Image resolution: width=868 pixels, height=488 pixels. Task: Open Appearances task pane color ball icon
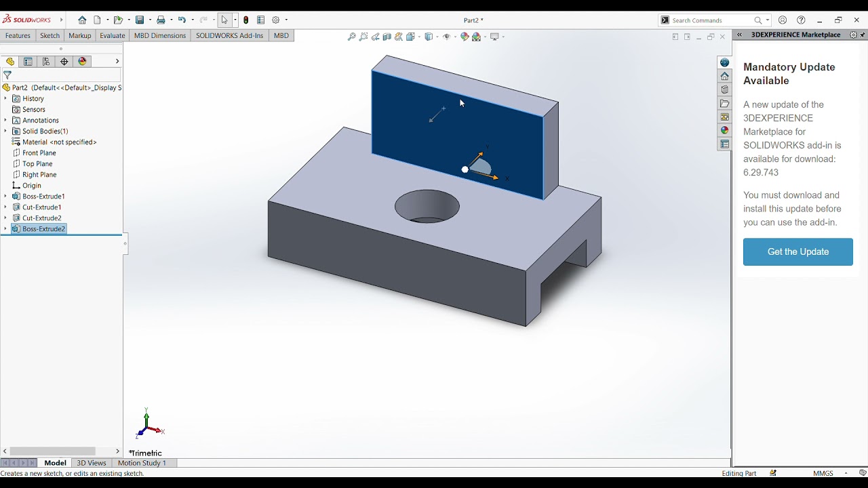point(725,130)
